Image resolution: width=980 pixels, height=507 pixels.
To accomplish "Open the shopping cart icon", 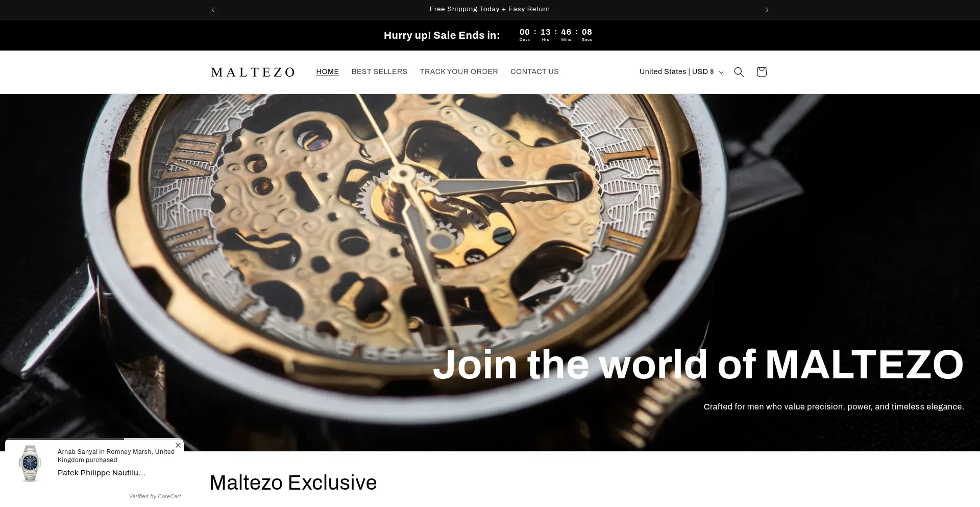I will click(x=762, y=72).
